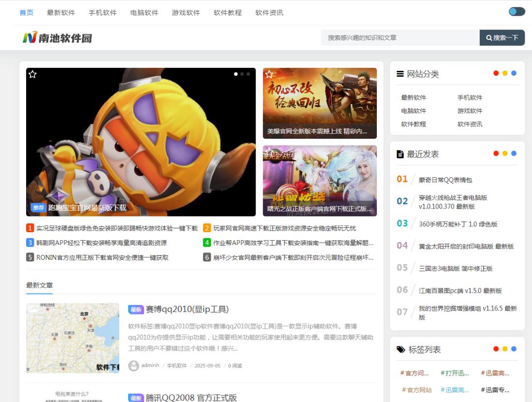Select the first carousel dot indicator
The height and width of the screenshot is (402, 532).
(x=236, y=74)
